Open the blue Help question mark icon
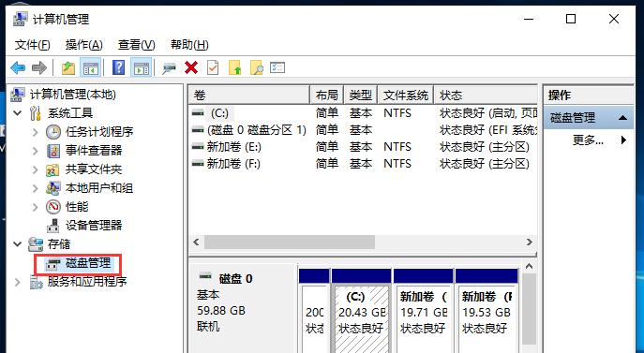Image resolution: width=644 pixels, height=353 pixels. click(118, 67)
